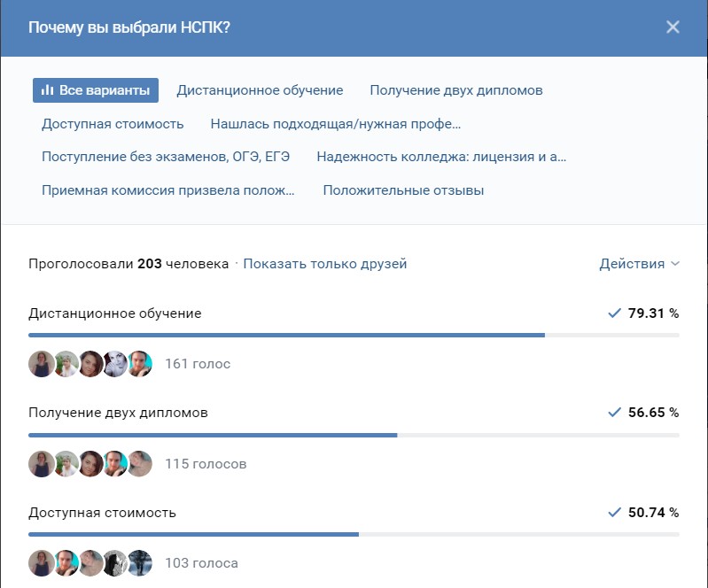Click last voter avatar under 'Доступная стоимость'

pyautogui.click(x=140, y=563)
